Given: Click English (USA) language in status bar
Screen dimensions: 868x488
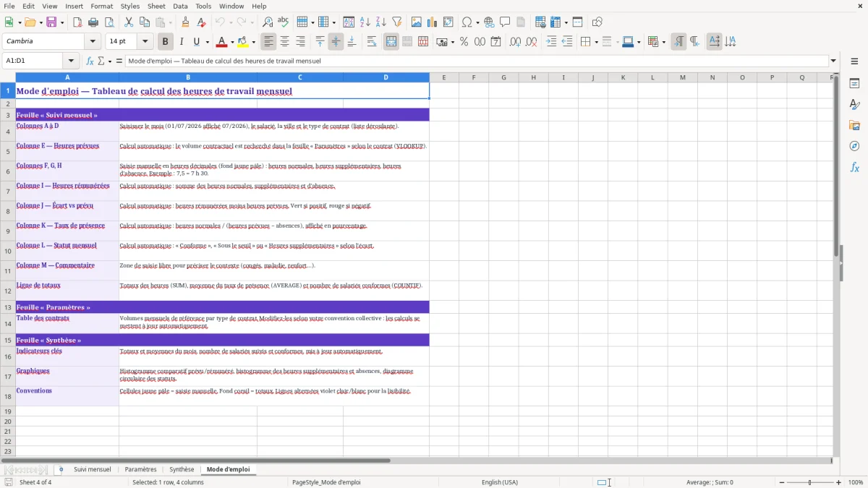Looking at the screenshot, I should click(500, 482).
